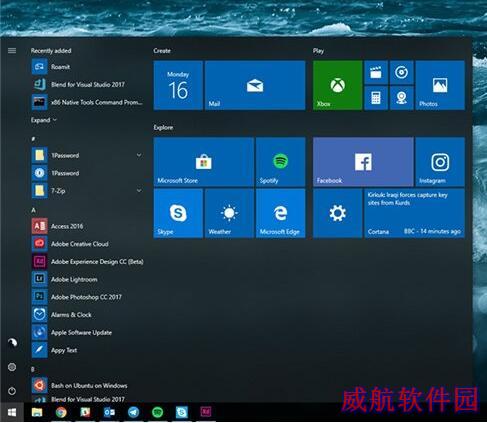The image size is (487, 423).
Task: Click the Explore group title
Action: tap(163, 127)
